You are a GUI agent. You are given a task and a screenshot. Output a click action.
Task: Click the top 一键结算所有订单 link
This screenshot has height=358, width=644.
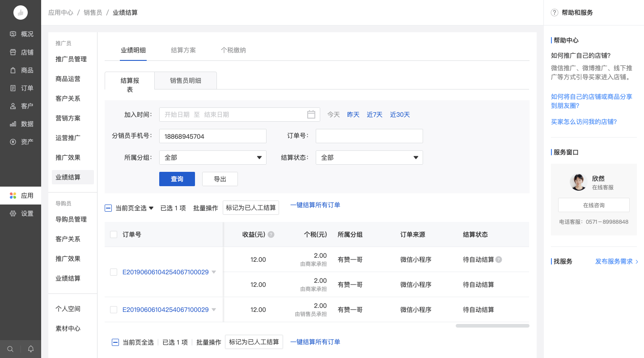pos(315,205)
